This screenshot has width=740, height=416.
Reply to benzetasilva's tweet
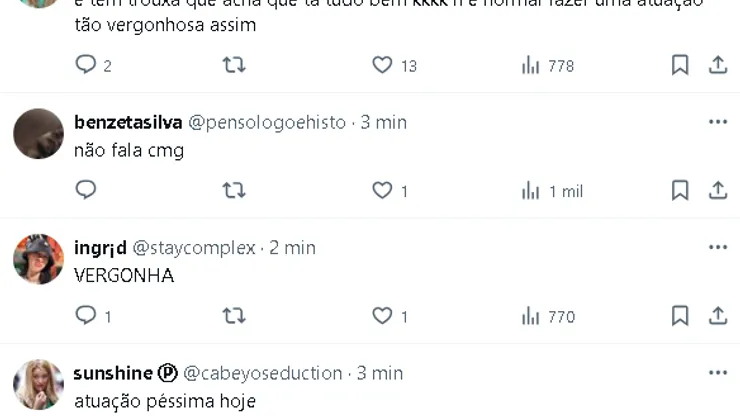coord(86,190)
